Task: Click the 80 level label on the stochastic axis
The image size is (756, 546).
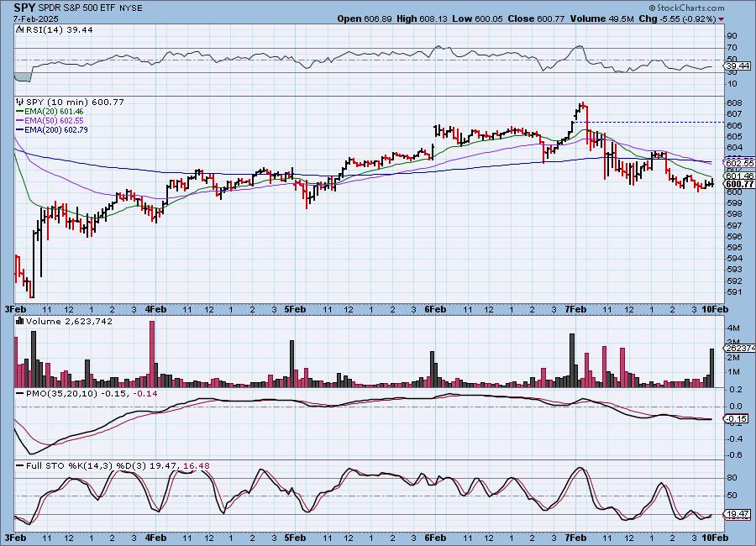Action: (x=732, y=477)
